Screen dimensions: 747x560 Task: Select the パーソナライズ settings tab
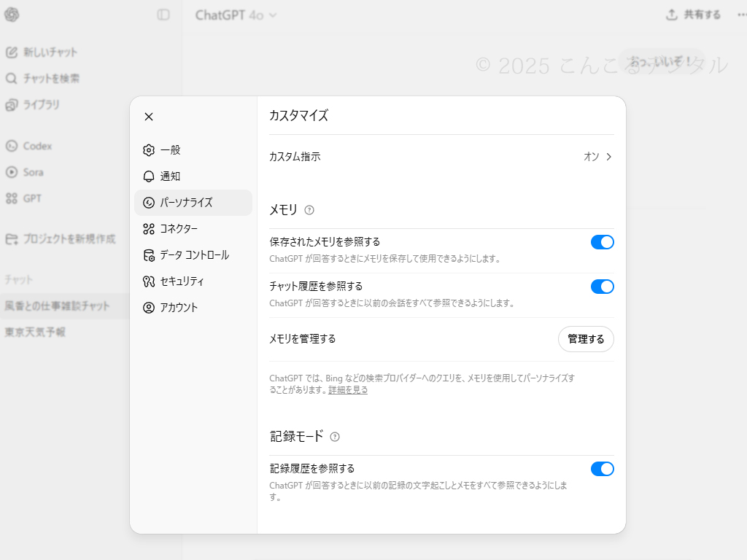tap(193, 203)
